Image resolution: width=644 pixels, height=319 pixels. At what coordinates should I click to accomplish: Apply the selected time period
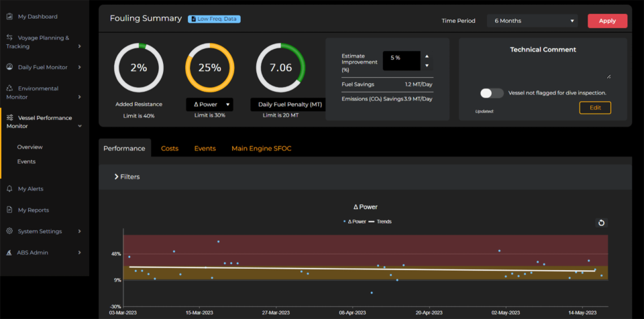[608, 21]
